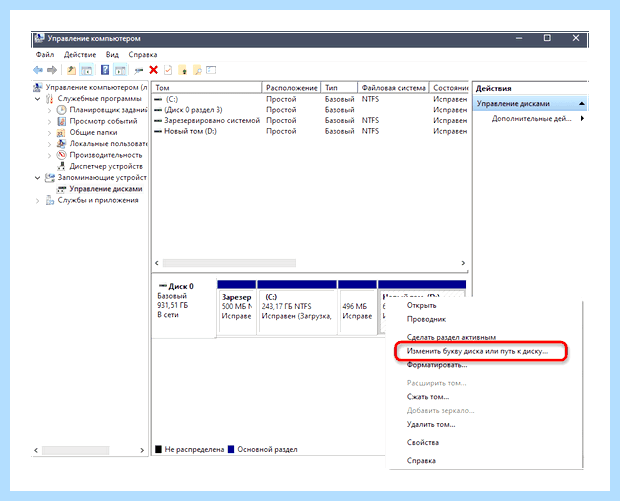Expand the Планировщик заданий node
This screenshot has width=620, height=501.
click(x=49, y=110)
